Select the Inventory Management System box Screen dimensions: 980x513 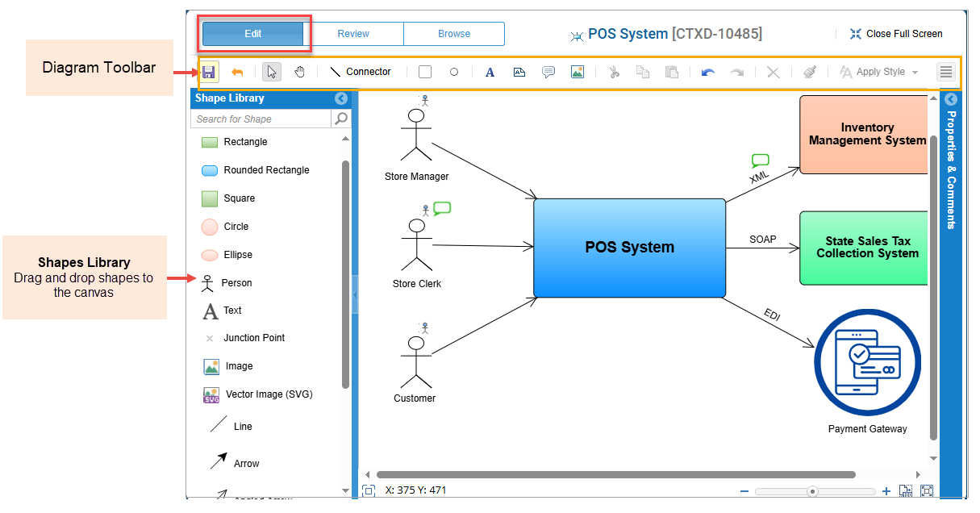click(x=864, y=134)
